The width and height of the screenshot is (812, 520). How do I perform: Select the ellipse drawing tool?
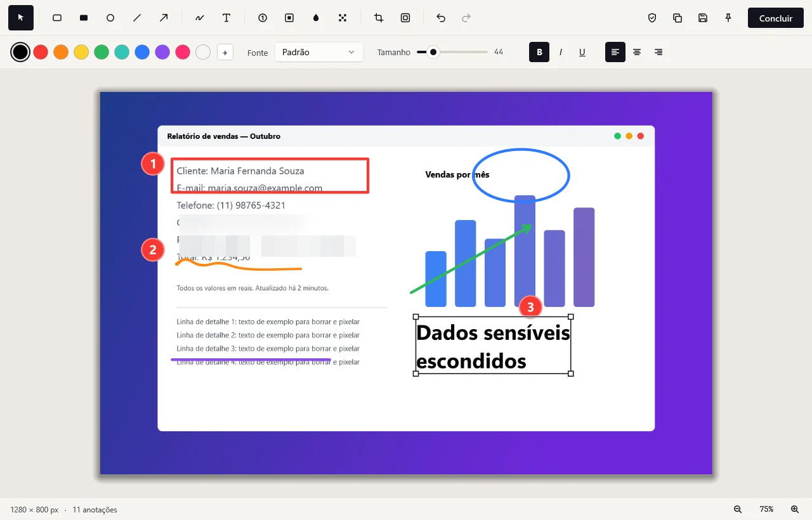pos(110,18)
